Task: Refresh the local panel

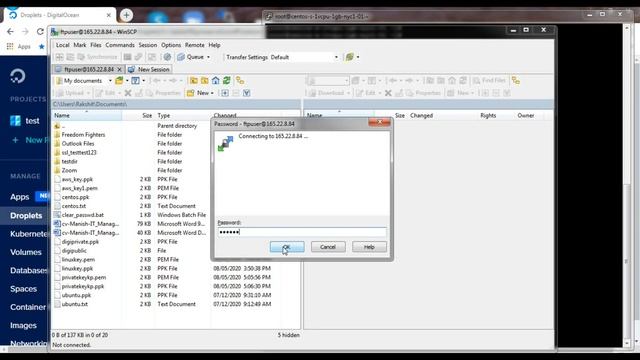Action: [x=227, y=81]
